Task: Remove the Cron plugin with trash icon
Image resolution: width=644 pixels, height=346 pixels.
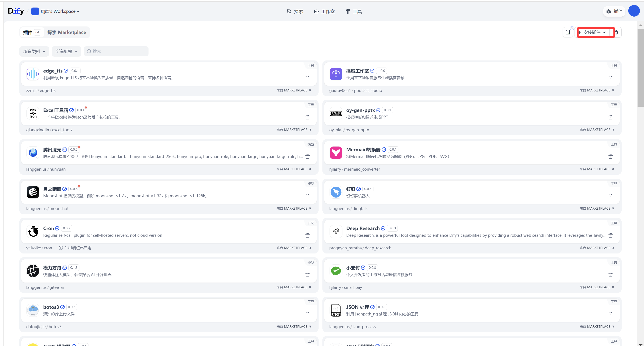Action: click(x=308, y=235)
